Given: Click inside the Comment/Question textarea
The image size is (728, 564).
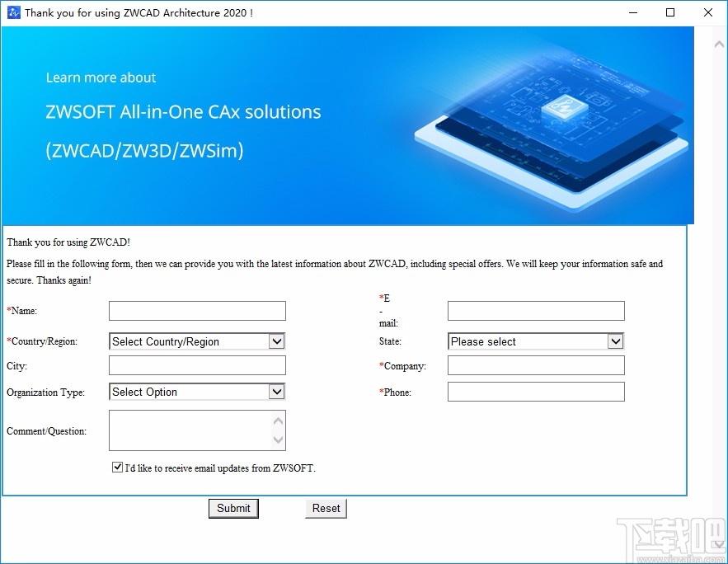Looking at the screenshot, I should point(190,430).
